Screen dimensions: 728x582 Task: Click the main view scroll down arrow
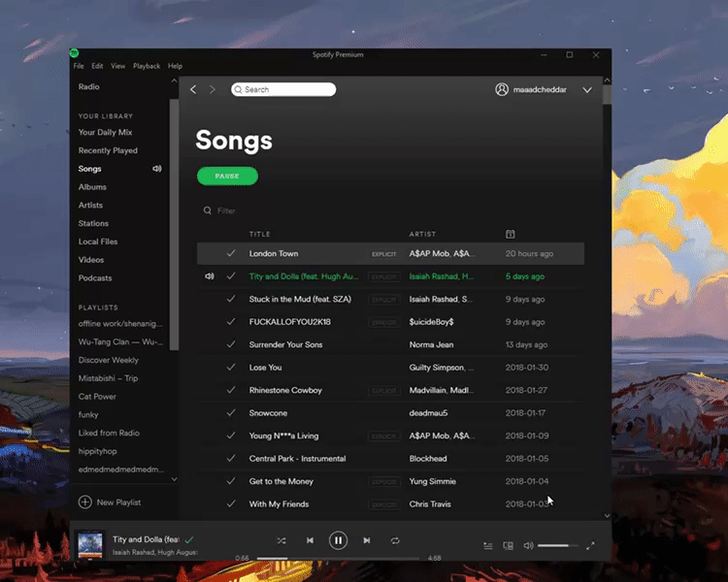pos(607,516)
